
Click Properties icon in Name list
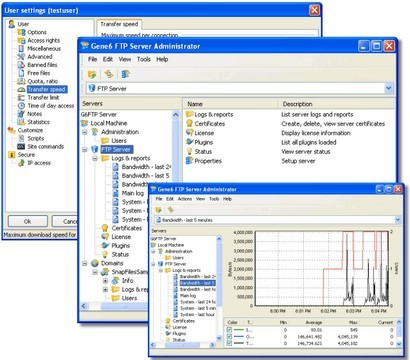(x=190, y=161)
